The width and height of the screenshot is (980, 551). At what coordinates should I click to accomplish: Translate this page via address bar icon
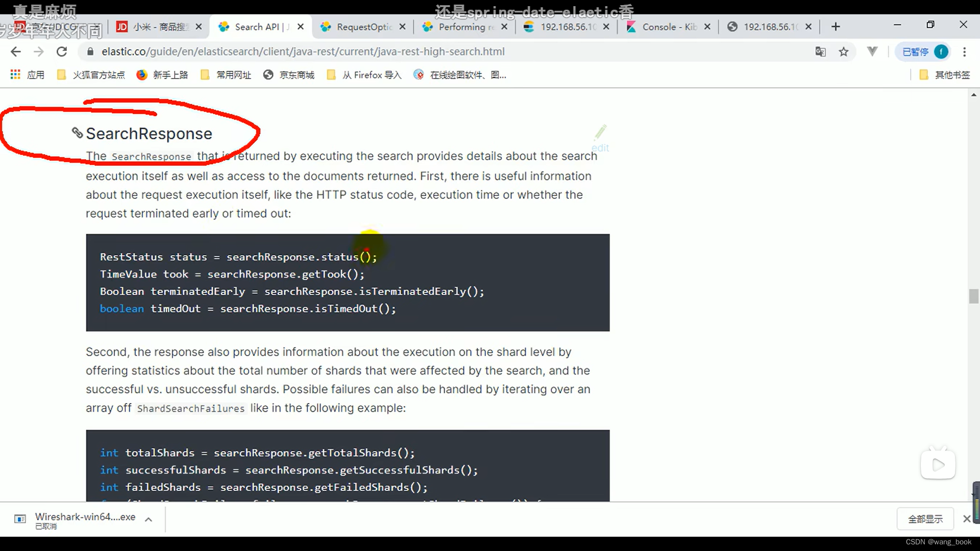coord(820,52)
